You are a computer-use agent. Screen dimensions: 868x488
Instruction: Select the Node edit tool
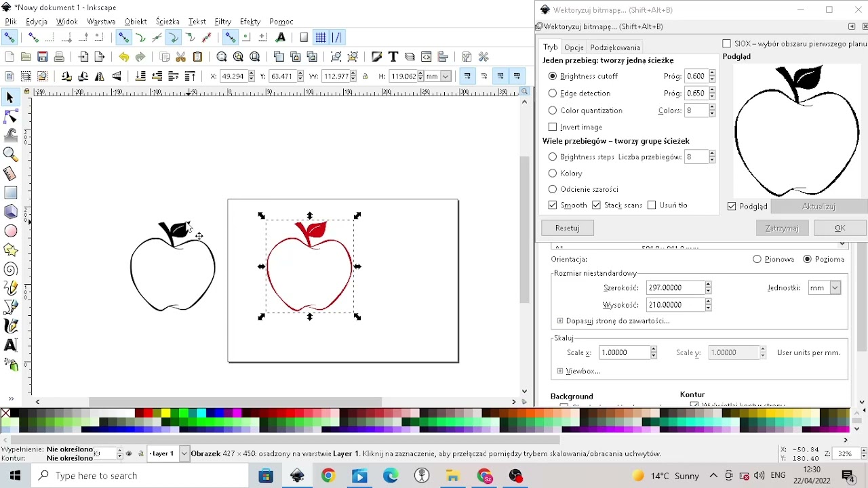[10, 117]
